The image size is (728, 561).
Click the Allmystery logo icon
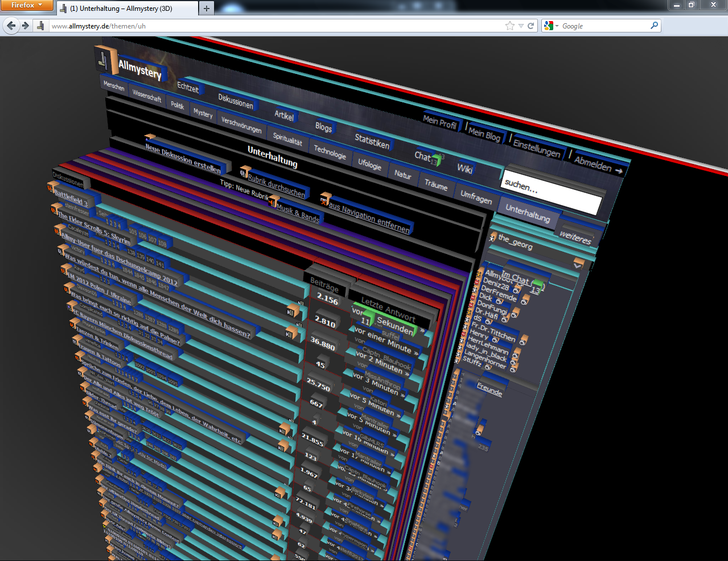pyautogui.click(x=105, y=59)
